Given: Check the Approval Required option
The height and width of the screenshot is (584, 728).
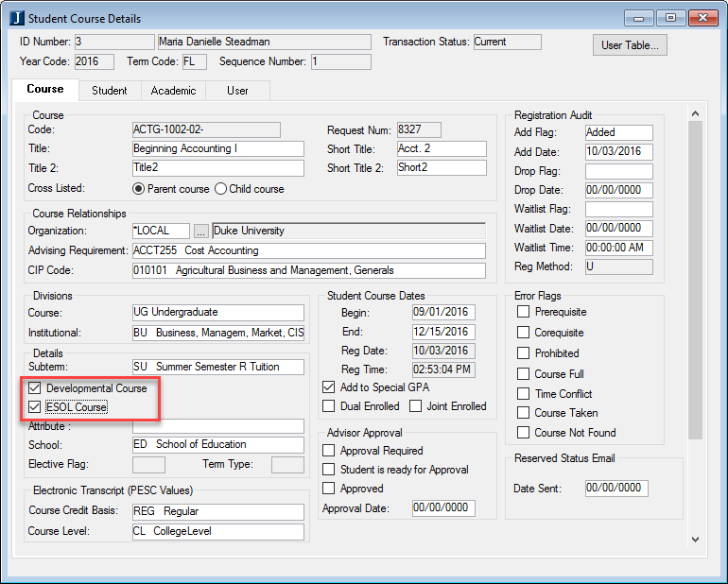Looking at the screenshot, I should click(x=329, y=451).
